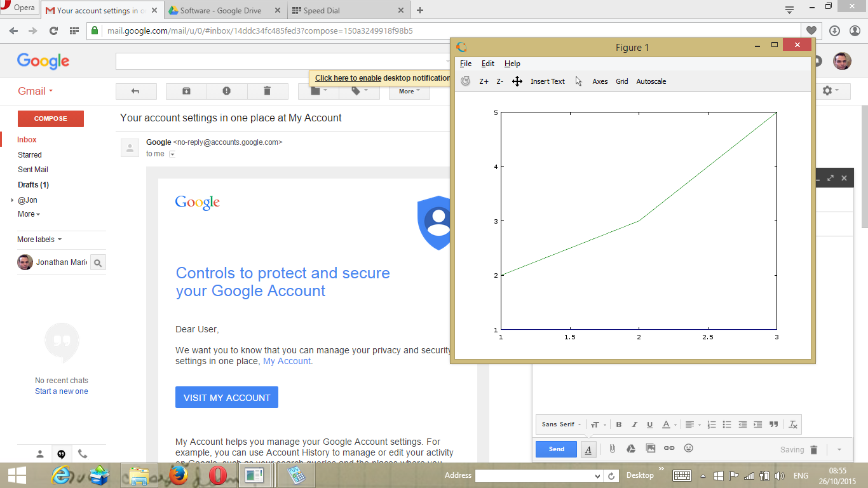Click Start a new one chat link
The width and height of the screenshot is (868, 488).
(x=62, y=391)
